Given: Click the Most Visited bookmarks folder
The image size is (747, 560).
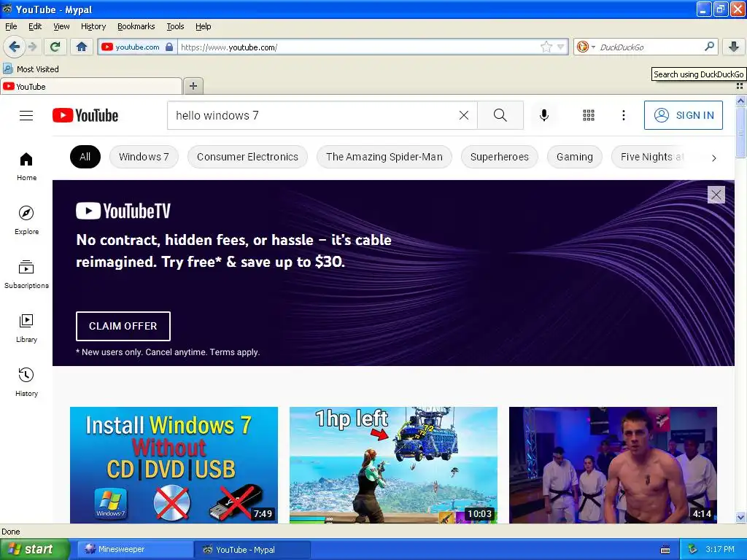Looking at the screenshot, I should point(31,69).
